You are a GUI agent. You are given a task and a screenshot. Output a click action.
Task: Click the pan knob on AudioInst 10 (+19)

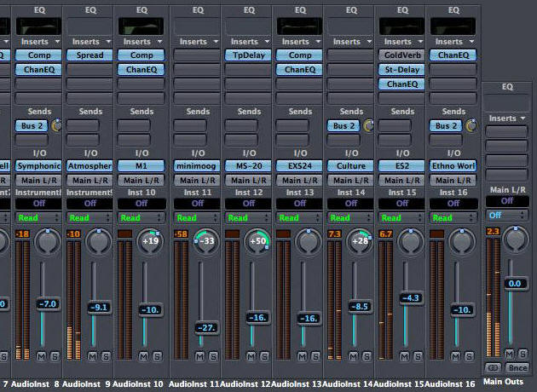point(150,241)
